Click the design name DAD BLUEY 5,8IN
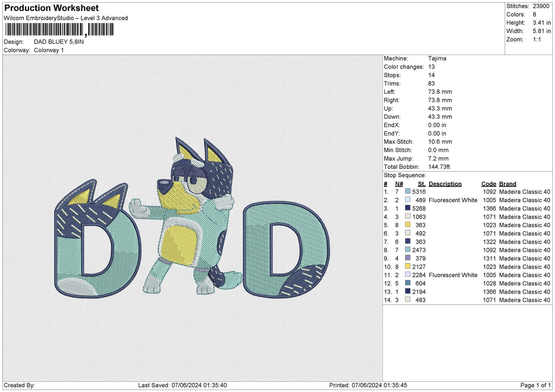The height and width of the screenshot is (392, 555). tap(59, 42)
